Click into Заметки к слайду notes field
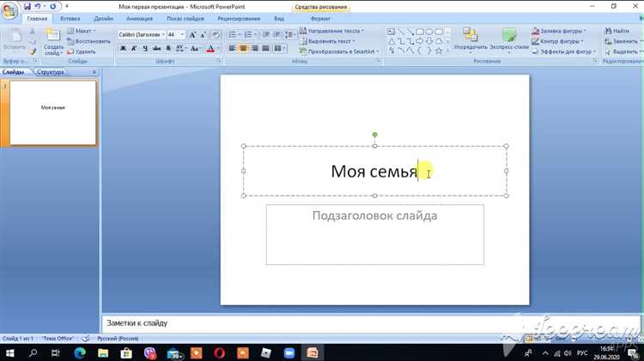Viewport: 644px width, 361px height. click(371, 323)
